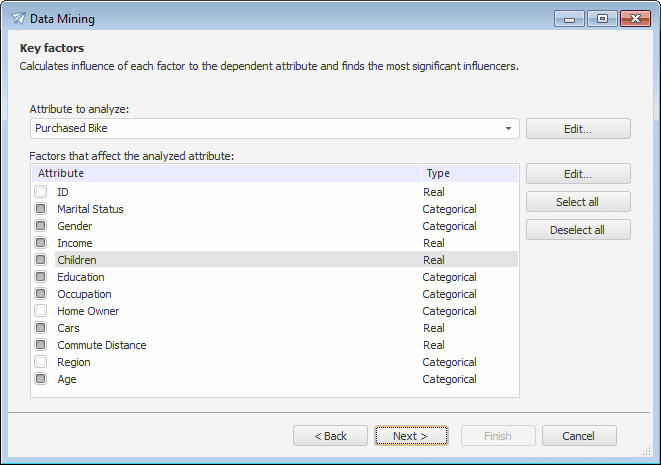This screenshot has height=465, width=661.
Task: Select the Commute Distance row
Action: point(102,345)
